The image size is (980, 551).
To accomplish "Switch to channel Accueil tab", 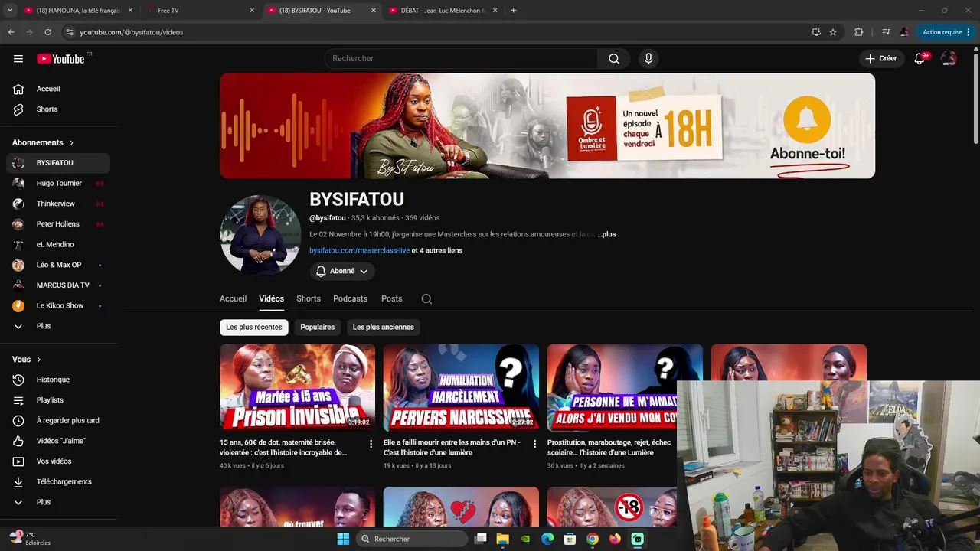I will [233, 299].
